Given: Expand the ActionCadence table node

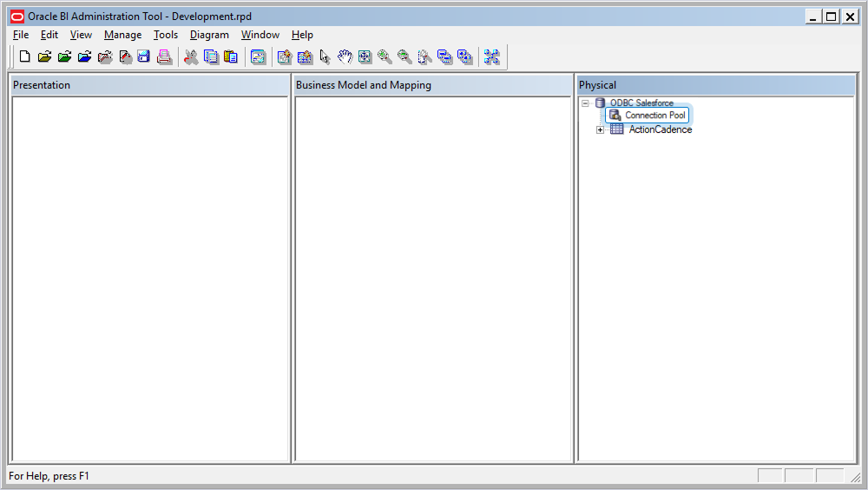Looking at the screenshot, I should 600,130.
